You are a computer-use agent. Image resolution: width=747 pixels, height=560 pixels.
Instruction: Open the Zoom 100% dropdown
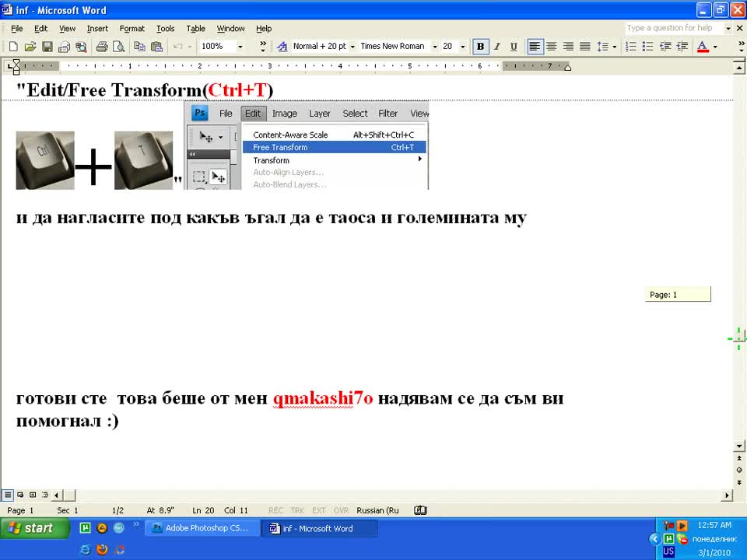[x=240, y=47]
